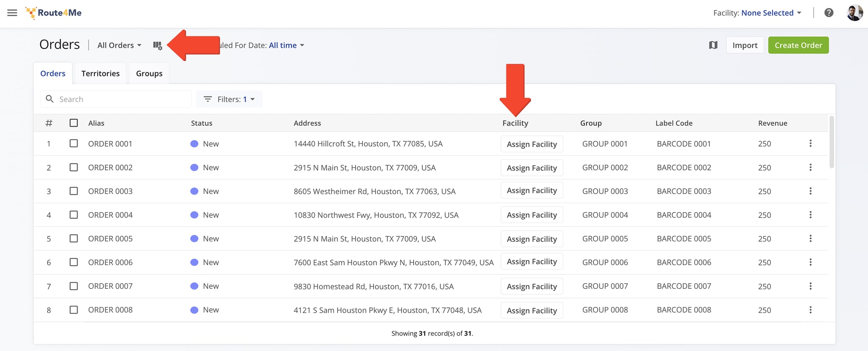This screenshot has height=351, width=868.
Task: Open three-dot menu for ORDER 0002
Action: point(810,167)
